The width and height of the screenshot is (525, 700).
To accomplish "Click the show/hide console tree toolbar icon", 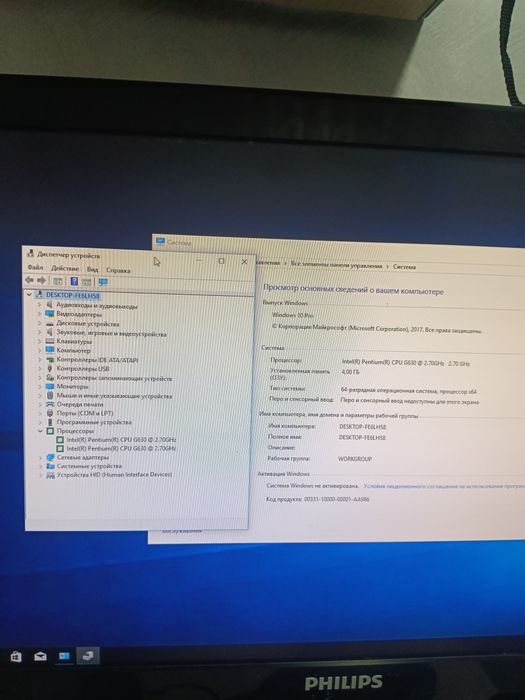I will (58, 281).
